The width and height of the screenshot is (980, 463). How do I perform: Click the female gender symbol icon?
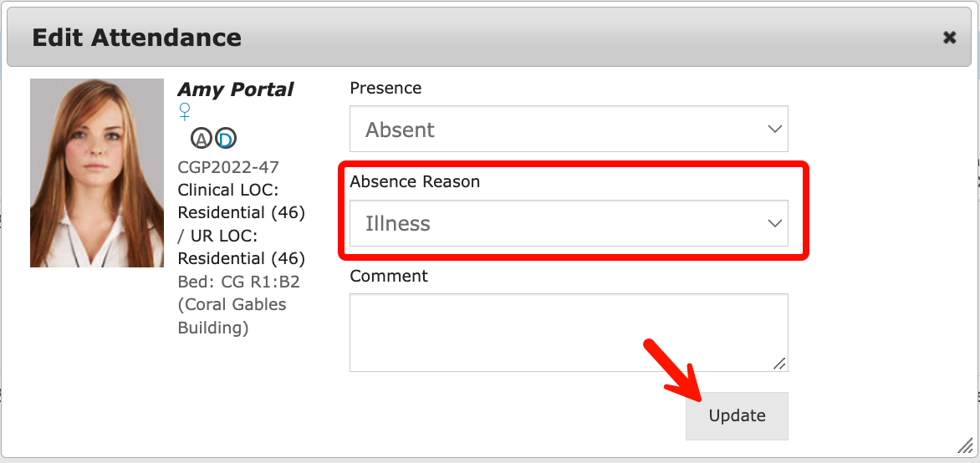click(x=185, y=112)
